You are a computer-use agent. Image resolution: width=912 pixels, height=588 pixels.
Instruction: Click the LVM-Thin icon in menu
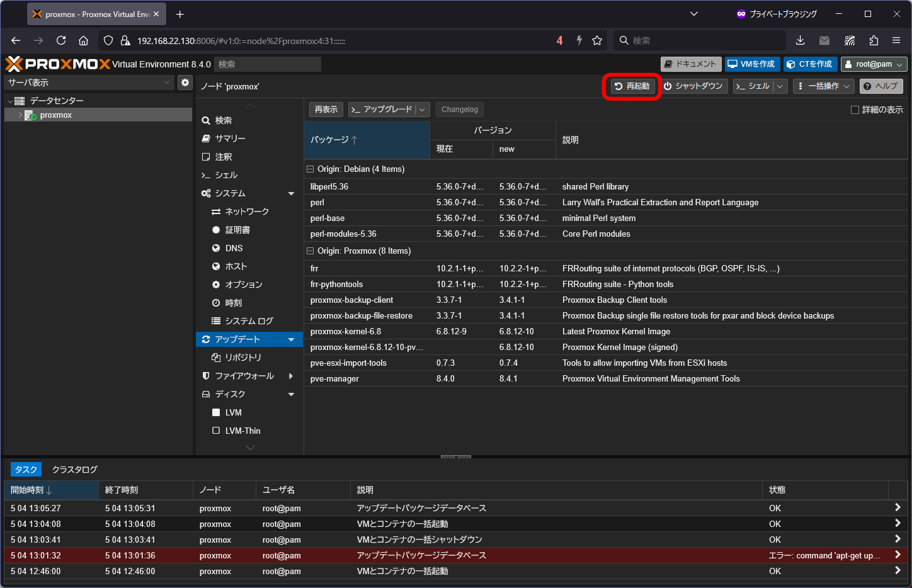[x=216, y=431]
